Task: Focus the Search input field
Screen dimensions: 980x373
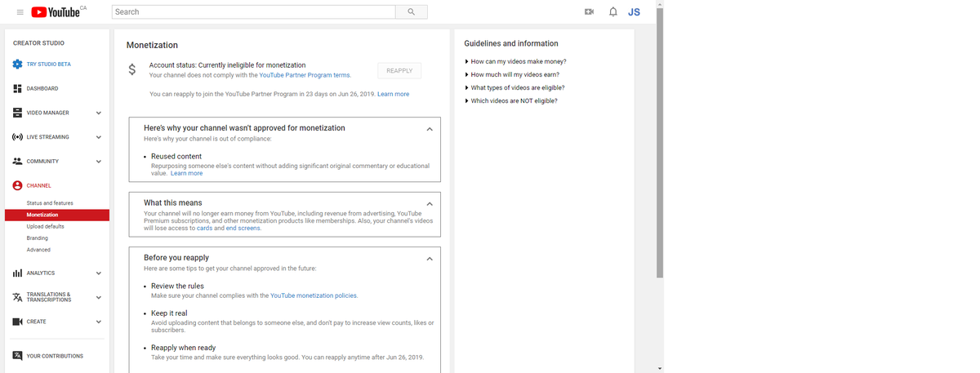Action: click(x=253, y=12)
